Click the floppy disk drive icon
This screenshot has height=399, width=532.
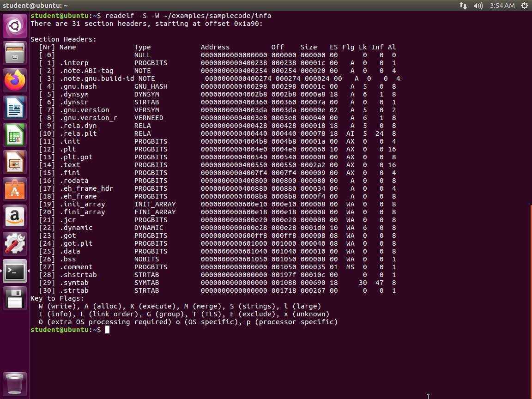[15, 299]
